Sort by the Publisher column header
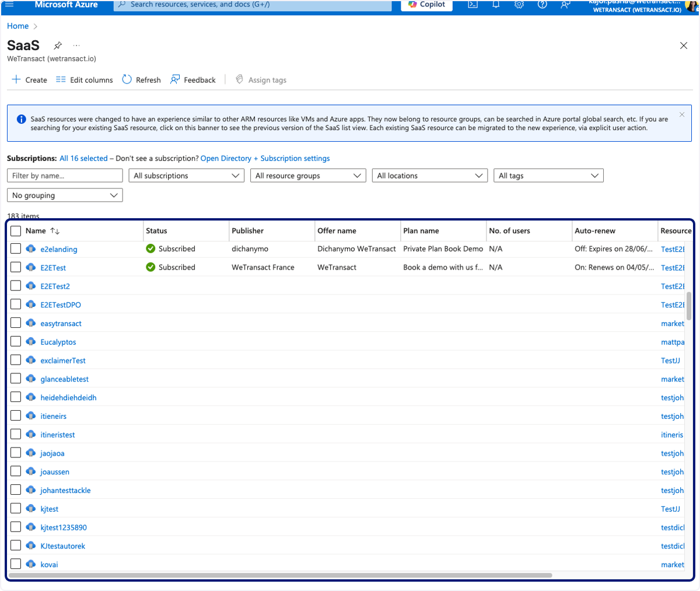 [248, 231]
